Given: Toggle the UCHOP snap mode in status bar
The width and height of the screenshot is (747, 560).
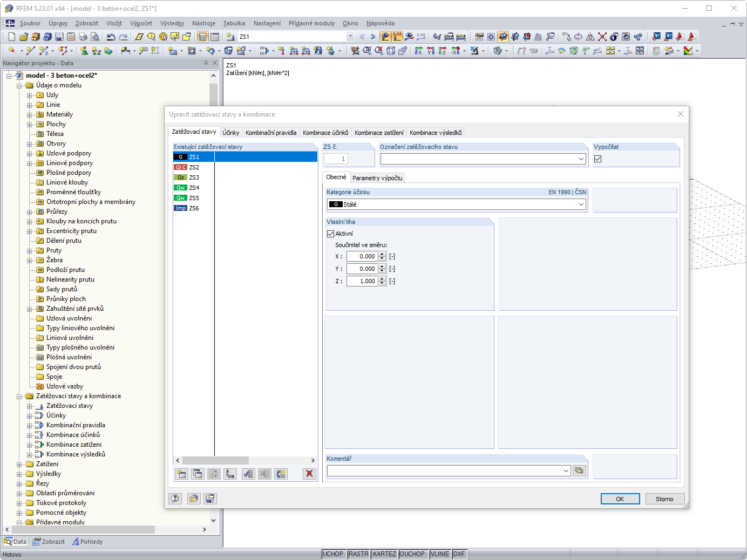Looking at the screenshot, I should pos(334,554).
